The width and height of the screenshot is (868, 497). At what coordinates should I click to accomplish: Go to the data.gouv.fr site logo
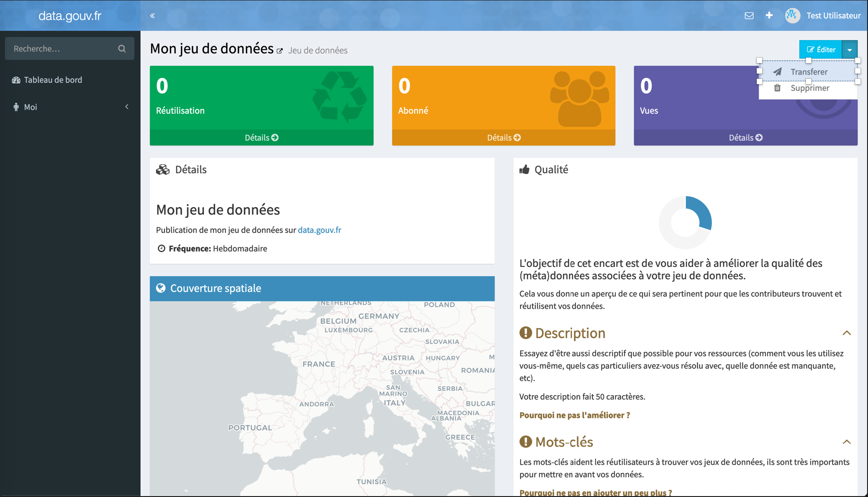[70, 16]
